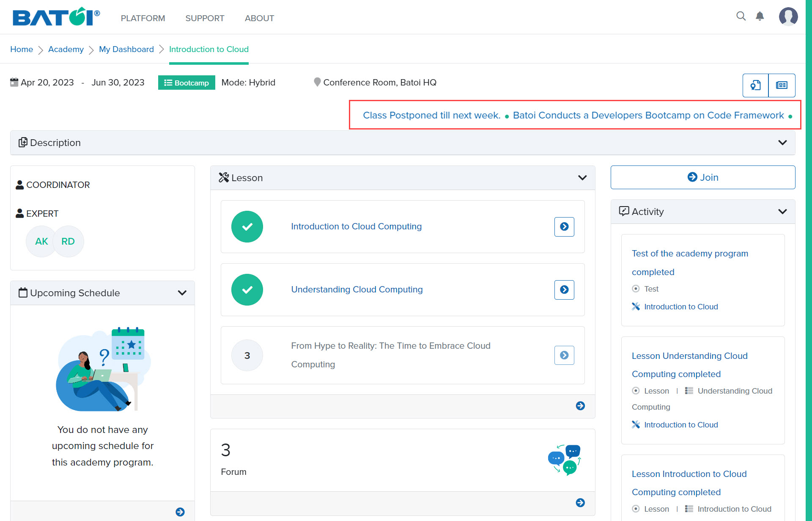This screenshot has width=812, height=521.
Task: Click the Forum chat bubbles icon
Action: 565,460
